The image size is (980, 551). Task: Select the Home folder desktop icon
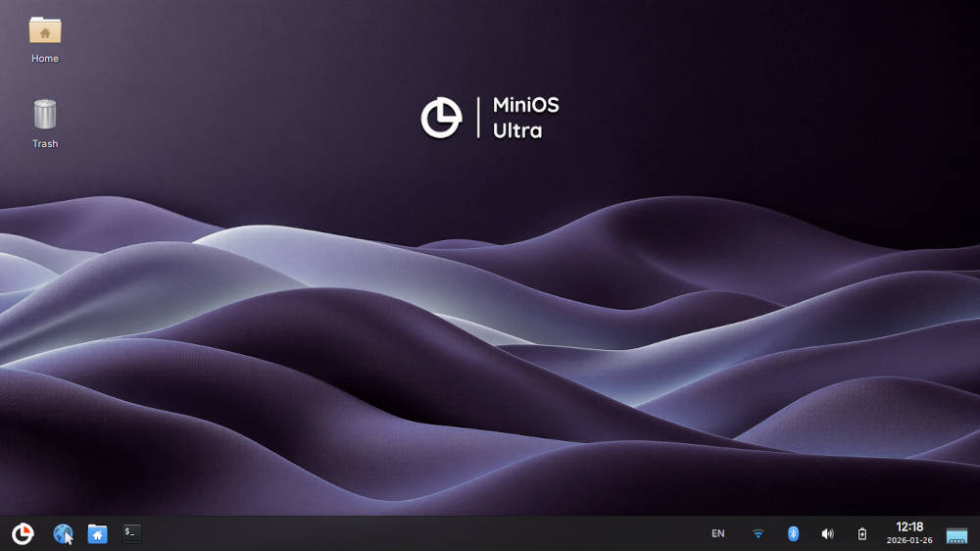[x=45, y=30]
